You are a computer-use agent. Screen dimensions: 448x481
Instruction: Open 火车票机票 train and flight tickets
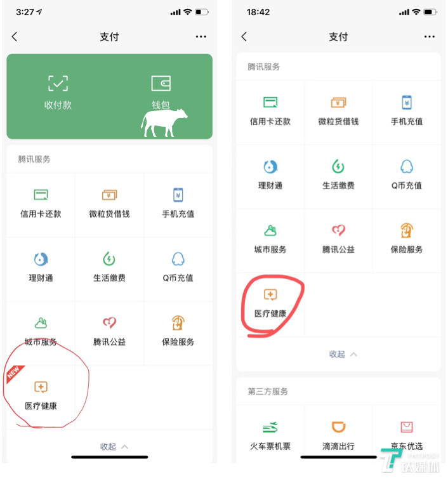click(270, 435)
